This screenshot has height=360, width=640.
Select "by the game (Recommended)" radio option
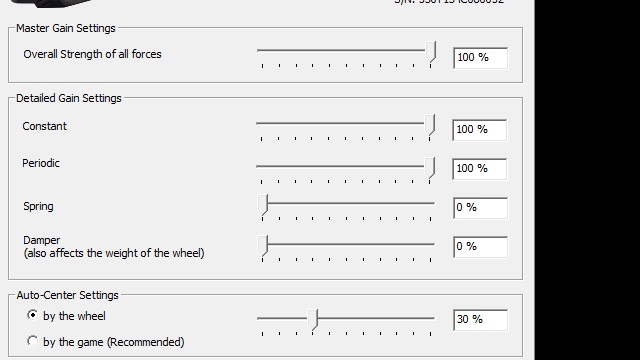coord(32,341)
